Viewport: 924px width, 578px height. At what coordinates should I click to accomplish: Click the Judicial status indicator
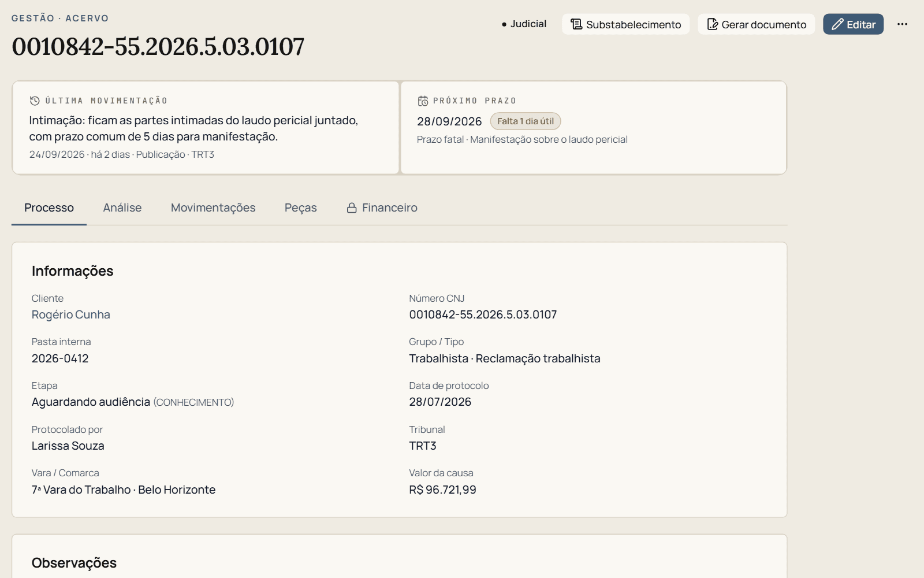pos(524,24)
